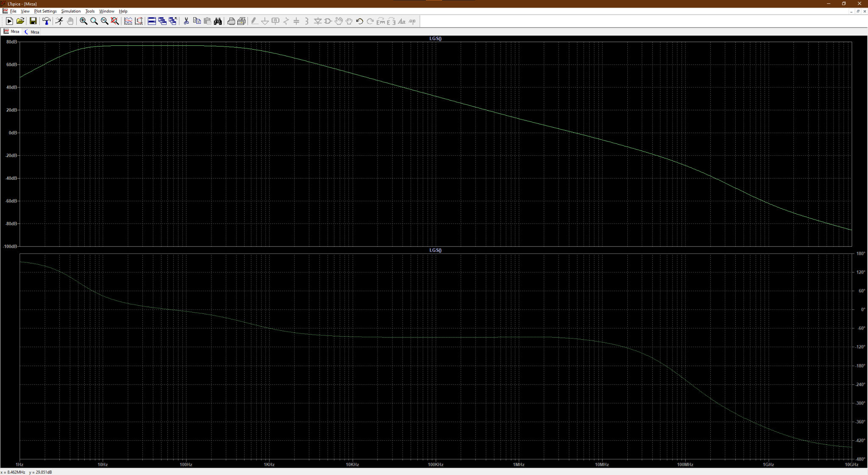
Task: Click the paste clipboard icon
Action: (207, 21)
